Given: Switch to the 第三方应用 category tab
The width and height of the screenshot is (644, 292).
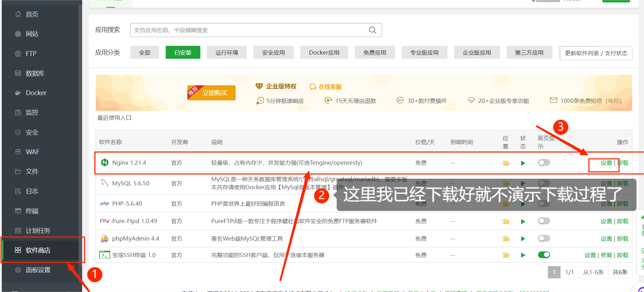Looking at the screenshot, I should [x=529, y=52].
